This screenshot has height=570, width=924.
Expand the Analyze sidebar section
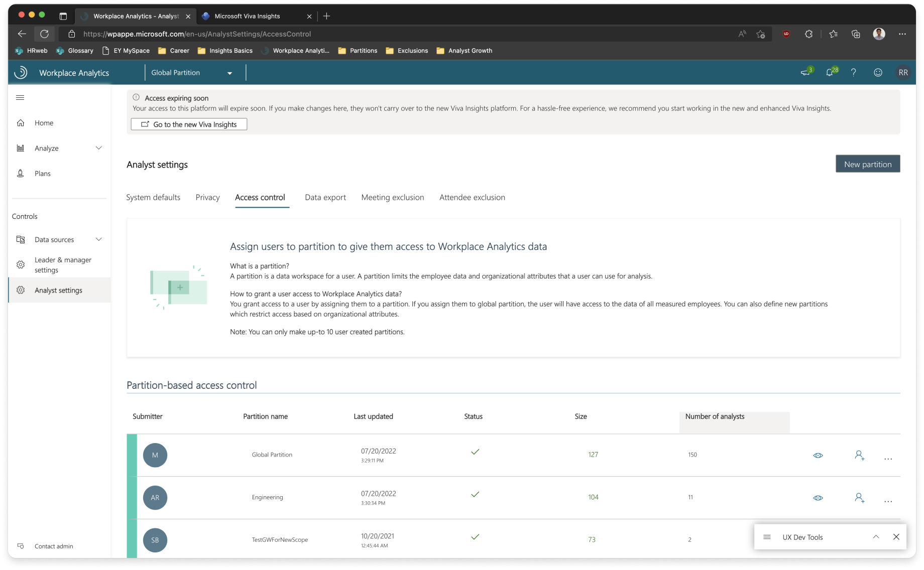[x=99, y=148]
